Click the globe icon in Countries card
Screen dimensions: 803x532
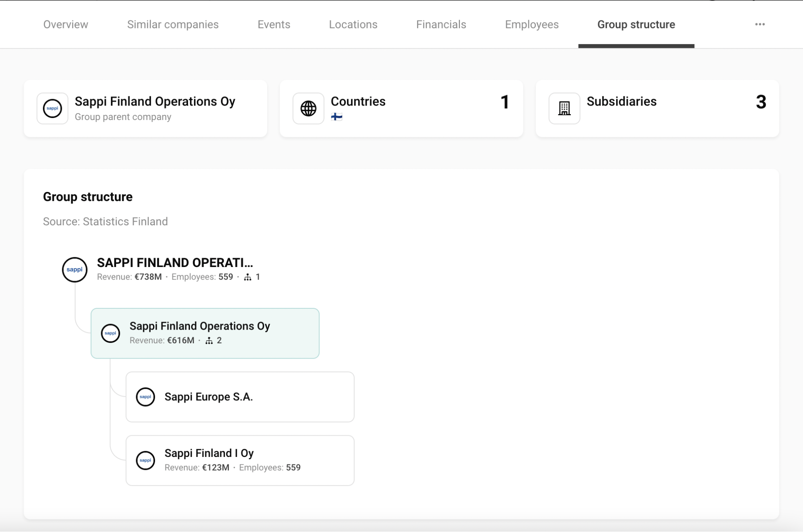(x=308, y=108)
